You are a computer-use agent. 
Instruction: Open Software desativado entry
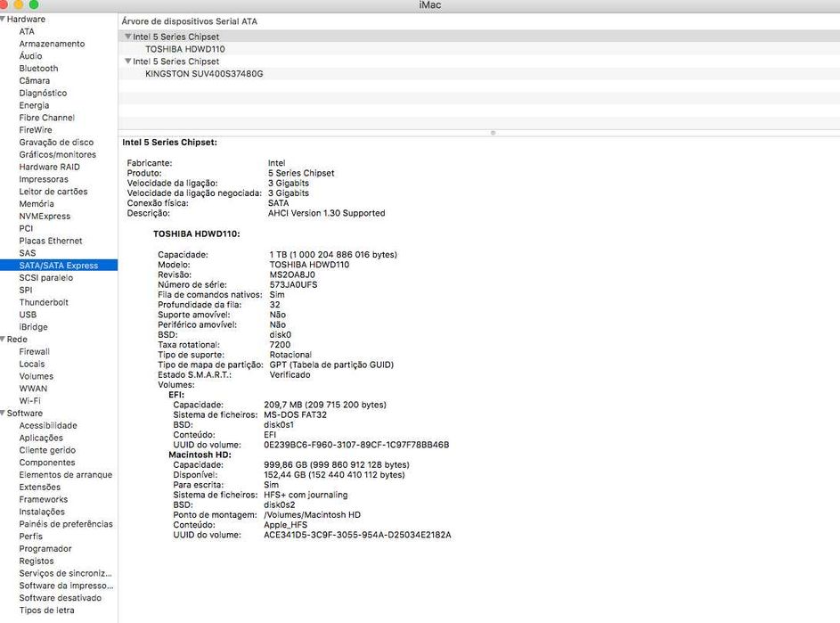pos(60,598)
